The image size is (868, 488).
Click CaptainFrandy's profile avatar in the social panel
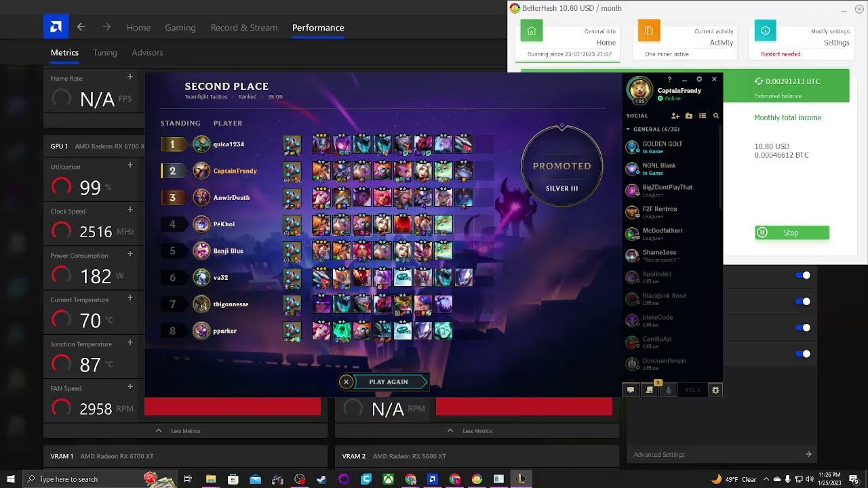639,90
